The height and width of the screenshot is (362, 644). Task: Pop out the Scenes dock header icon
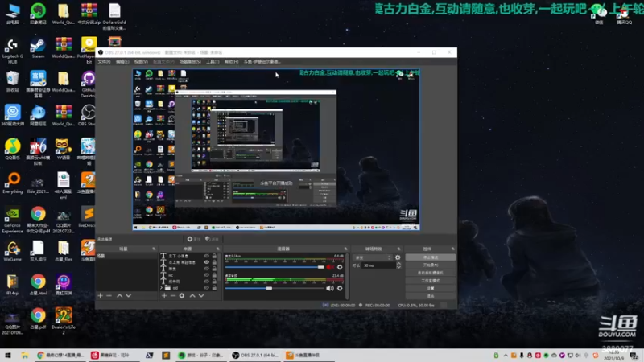coord(154,249)
